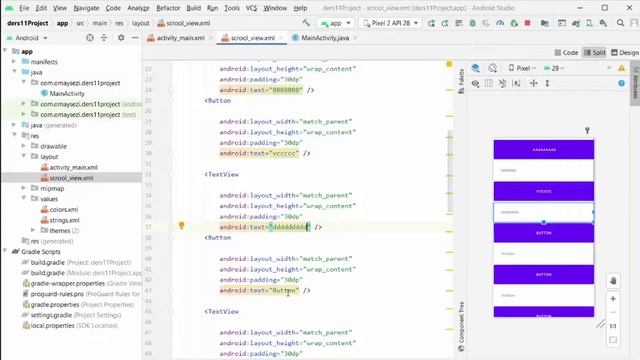Click the lightbulb quick-fix icon on line 37
Viewport: 640px width, 360px height.
[x=182, y=225]
